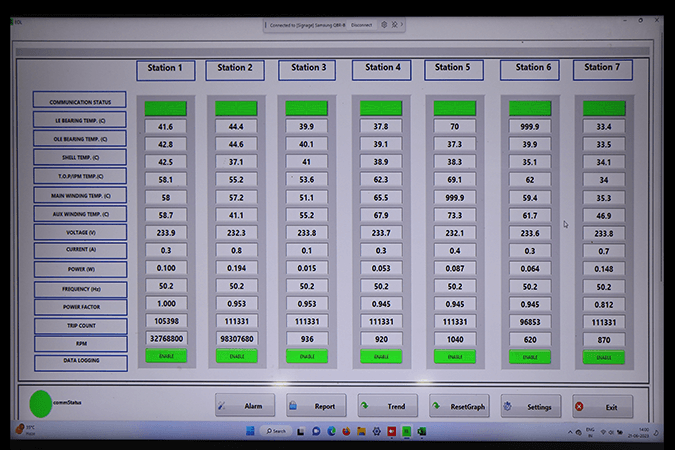
Task: Click the red Exit button
Action: 602,407
